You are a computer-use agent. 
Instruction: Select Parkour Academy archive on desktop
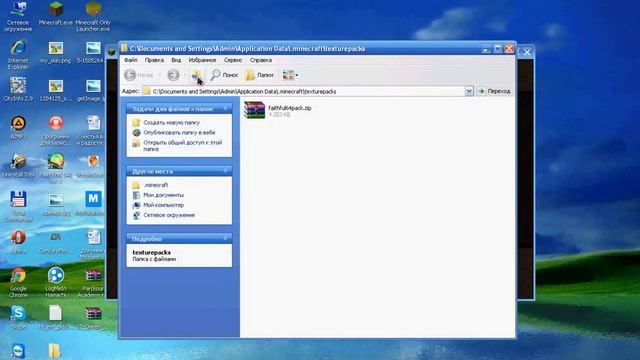(93, 282)
